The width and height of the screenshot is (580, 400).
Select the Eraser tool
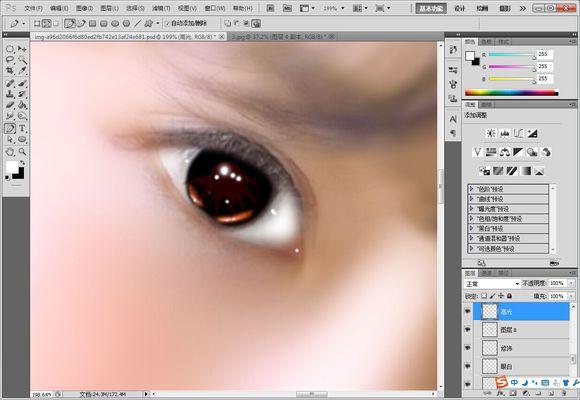pos(10,105)
